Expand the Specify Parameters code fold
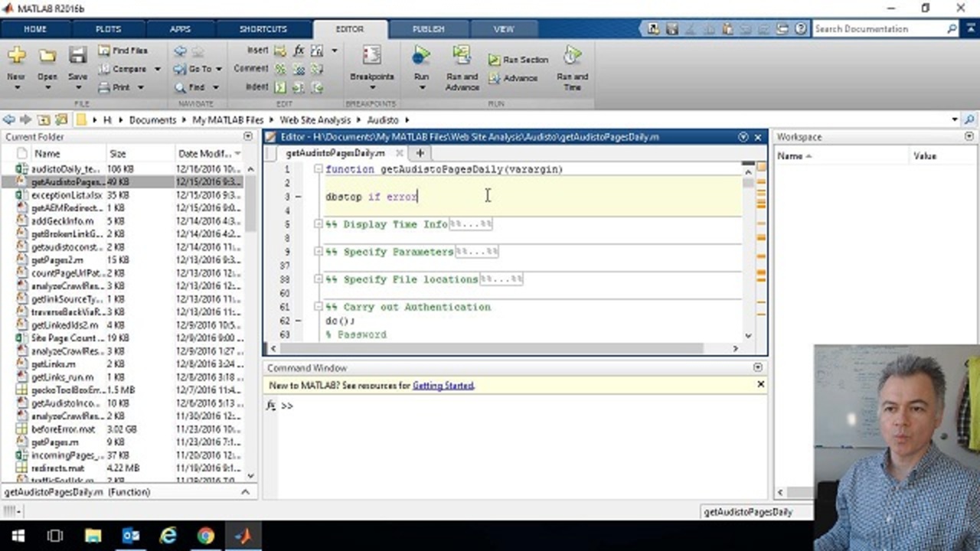 [x=318, y=252]
